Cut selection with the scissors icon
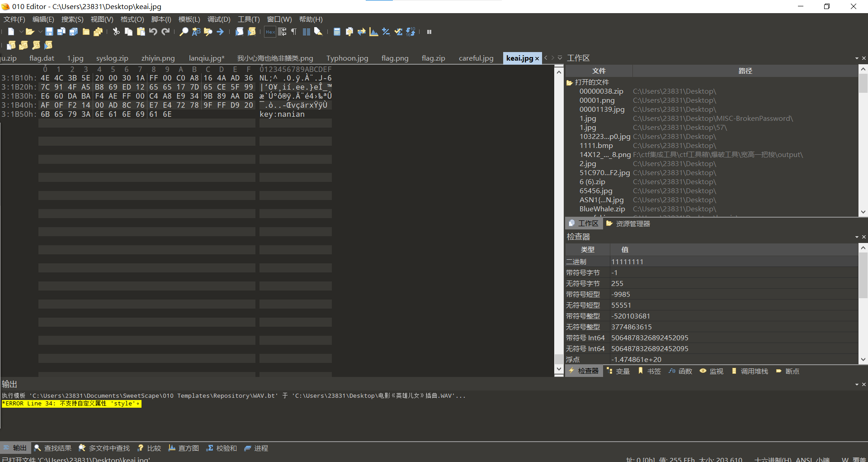Screen dimensions: 868x462 point(116,32)
